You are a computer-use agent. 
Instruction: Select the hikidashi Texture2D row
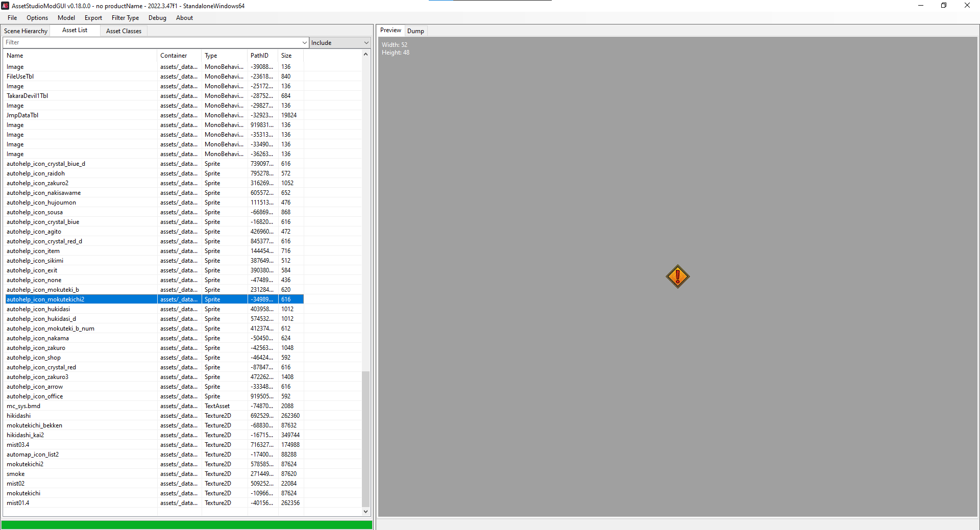click(x=154, y=416)
